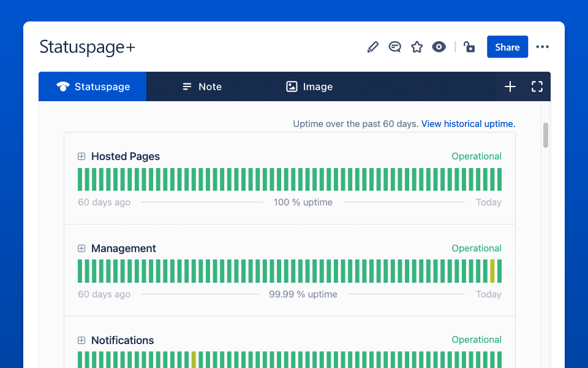This screenshot has width=588, height=368.
Task: Add a new tab with plus icon
Action: coord(510,86)
